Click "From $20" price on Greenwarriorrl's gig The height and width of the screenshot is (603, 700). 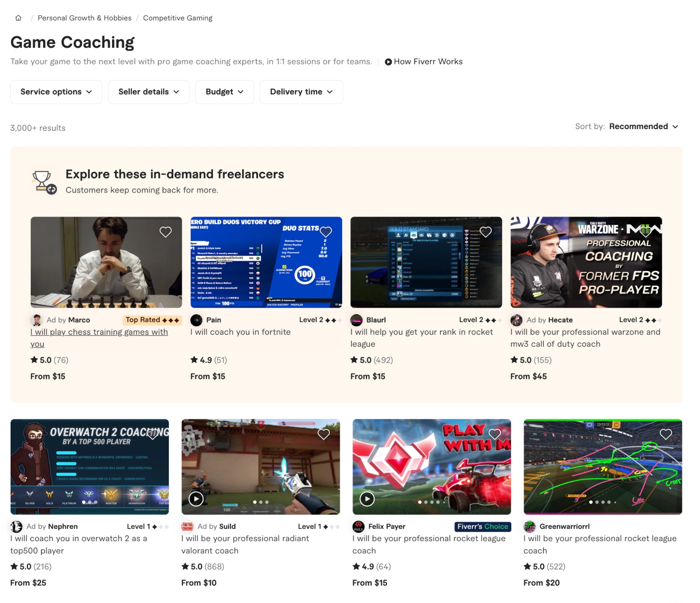click(x=541, y=583)
